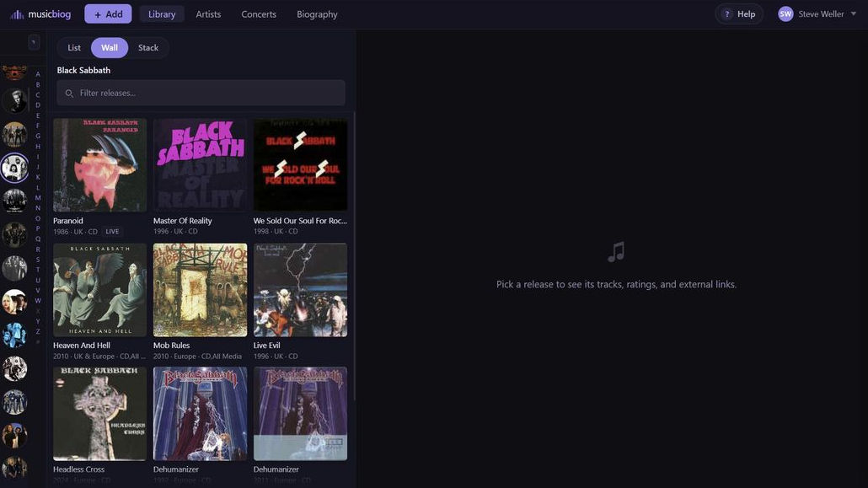Jump to artists starting with A
Viewport: 868px width, 488px height.
(38, 74)
